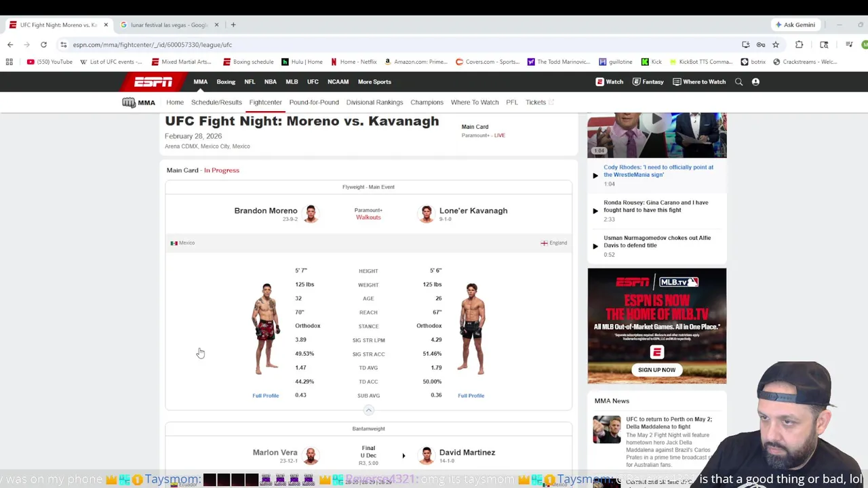
Task: Click the address bar URL field
Action: [x=400, y=45]
